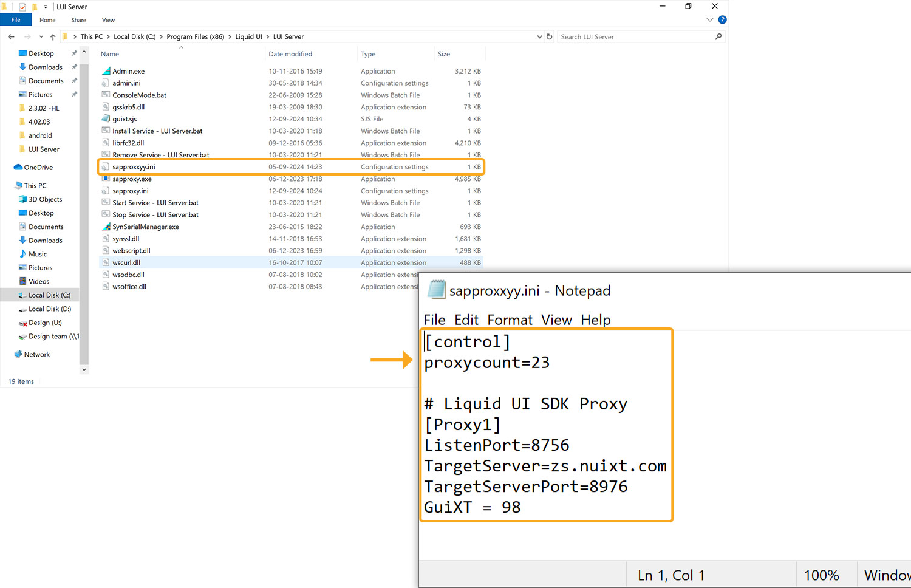Refresh the LUI Server folder view
The image size is (911, 588).
pos(550,37)
